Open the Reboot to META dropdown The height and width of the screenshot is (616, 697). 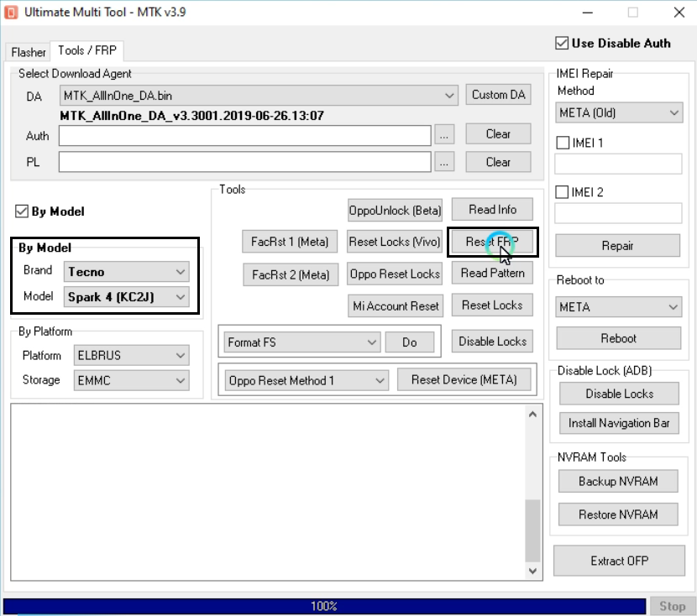click(x=619, y=307)
